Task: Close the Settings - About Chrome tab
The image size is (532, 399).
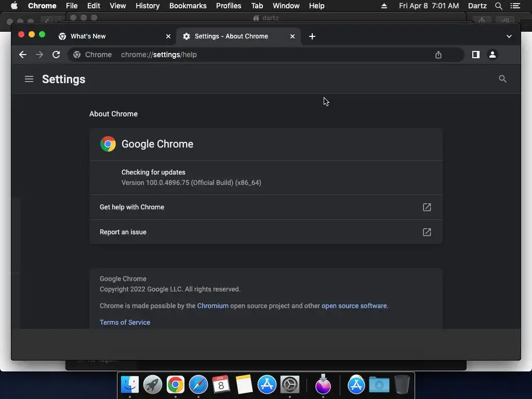Action: click(x=292, y=36)
